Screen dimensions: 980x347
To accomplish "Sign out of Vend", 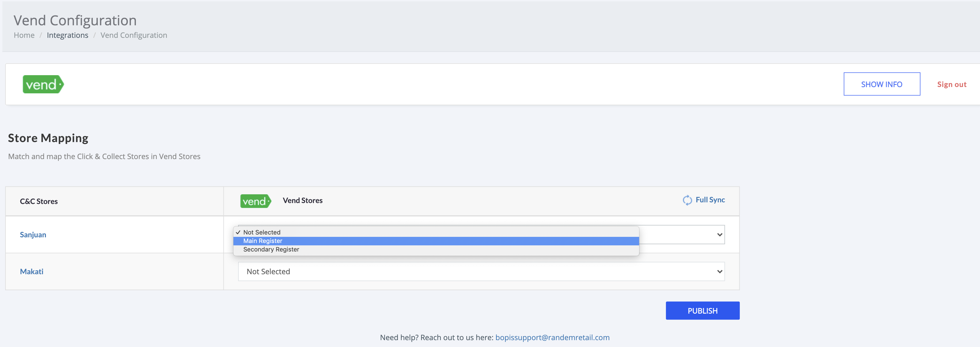I will coord(951,84).
